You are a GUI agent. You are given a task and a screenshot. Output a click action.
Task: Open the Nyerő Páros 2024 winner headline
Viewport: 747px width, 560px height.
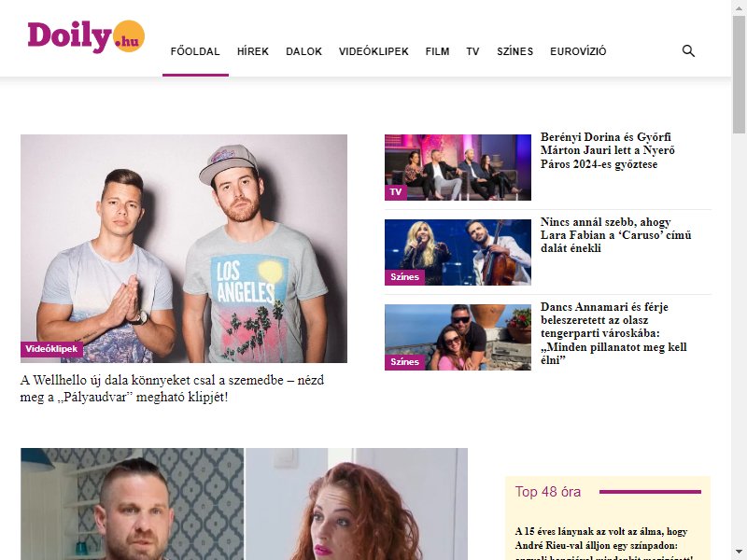coord(608,150)
